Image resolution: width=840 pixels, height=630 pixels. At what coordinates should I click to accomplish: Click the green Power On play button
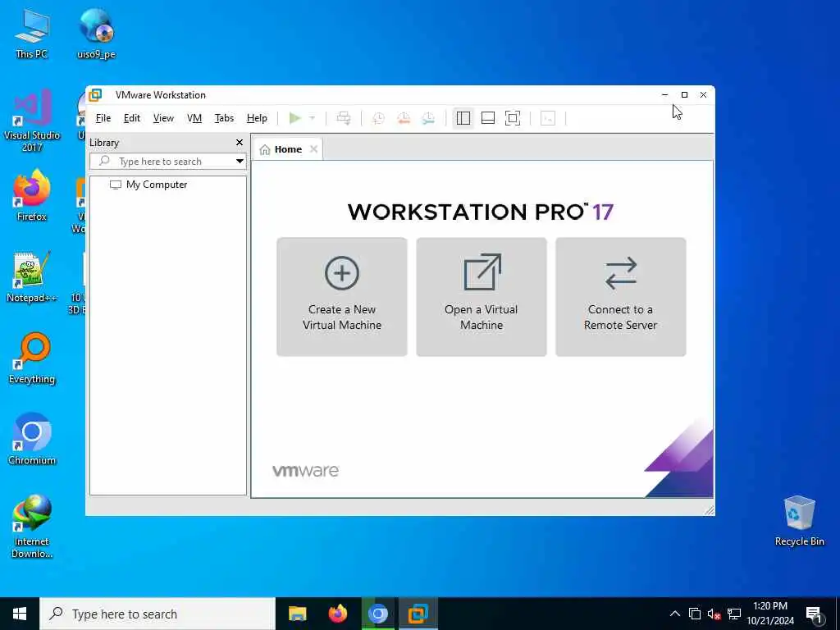[294, 118]
